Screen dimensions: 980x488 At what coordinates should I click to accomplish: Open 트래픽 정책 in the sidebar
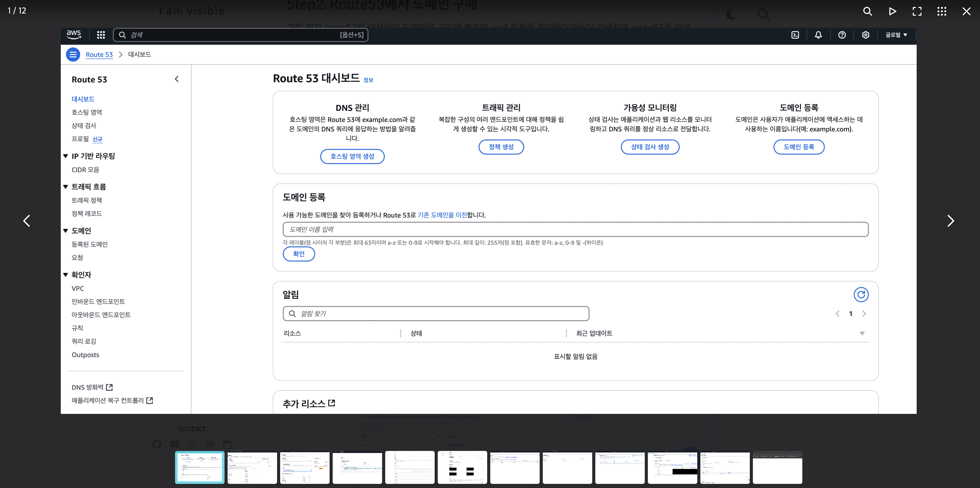[x=87, y=200]
